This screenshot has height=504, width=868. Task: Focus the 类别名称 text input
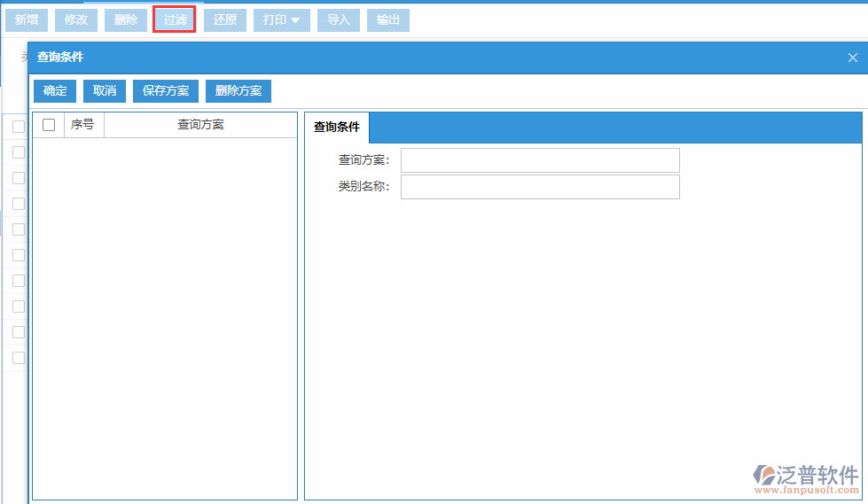539,187
